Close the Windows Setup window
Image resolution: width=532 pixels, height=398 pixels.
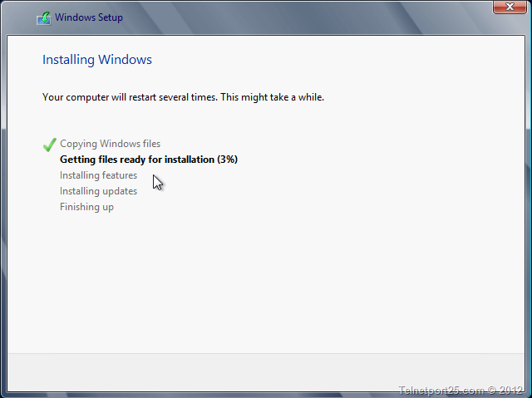coord(510,7)
